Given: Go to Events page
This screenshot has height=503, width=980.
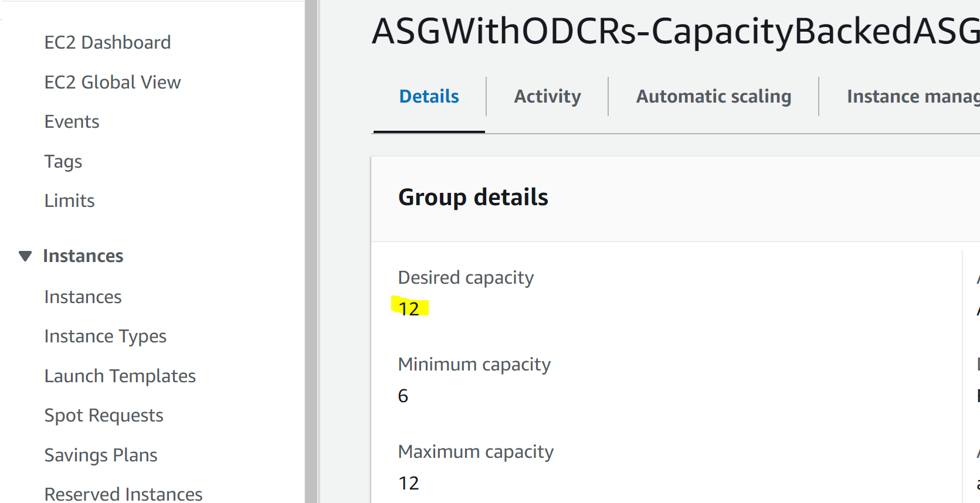Looking at the screenshot, I should point(72,121).
